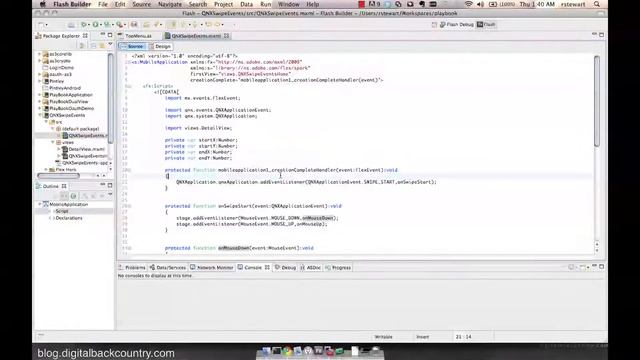Open the Project menu

point(223,4)
